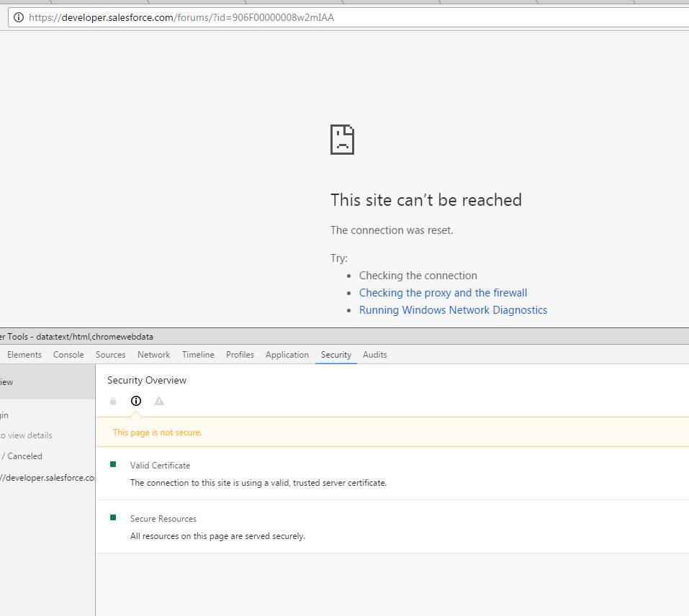This screenshot has width=689, height=616.
Task: Select the Application tab
Action: [287, 355]
